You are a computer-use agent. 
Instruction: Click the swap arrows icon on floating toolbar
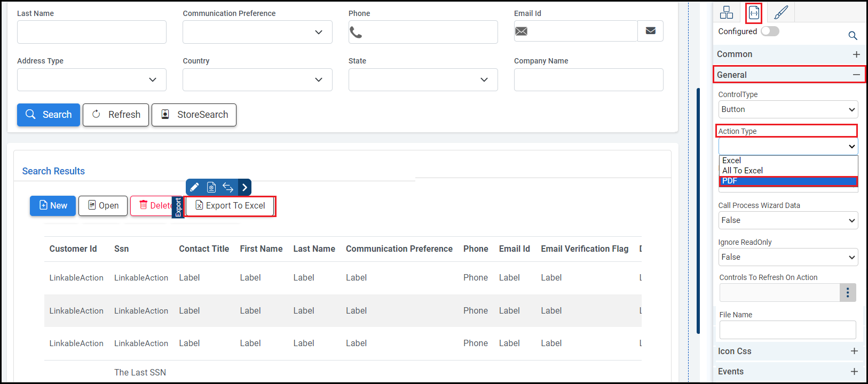pos(228,187)
